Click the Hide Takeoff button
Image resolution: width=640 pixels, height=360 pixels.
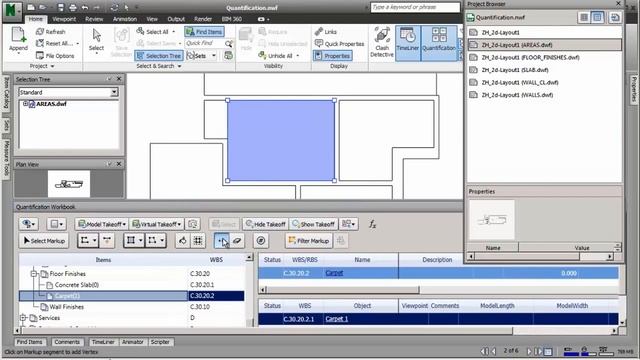[266, 224]
